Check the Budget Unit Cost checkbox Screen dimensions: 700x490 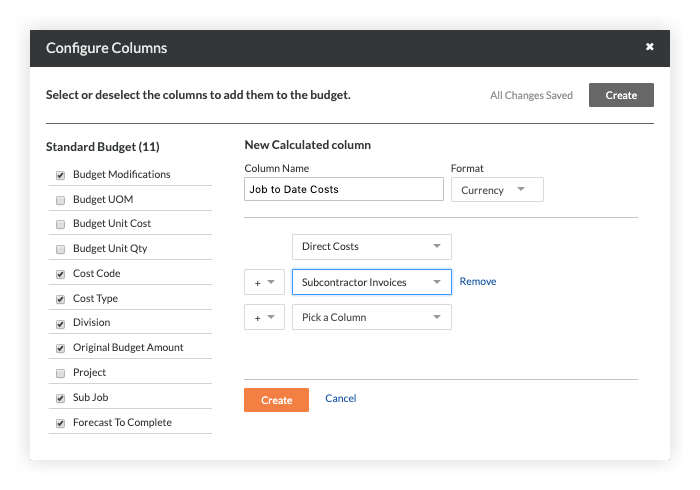tap(60, 224)
